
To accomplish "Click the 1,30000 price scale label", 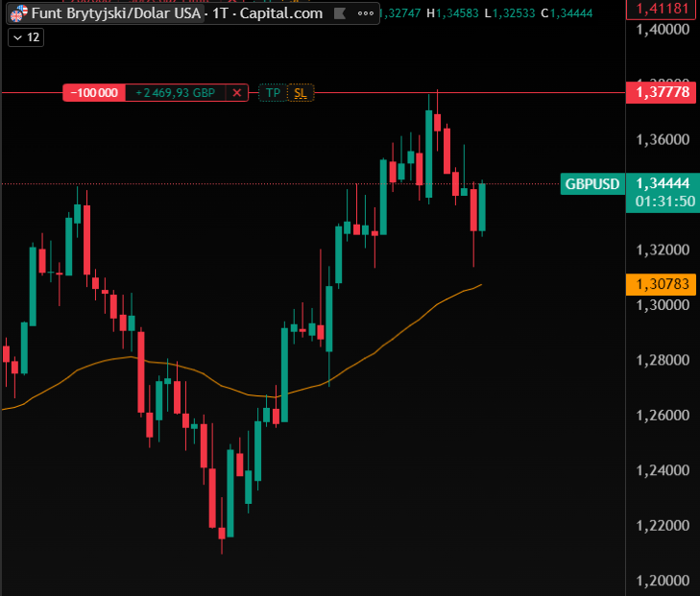I will click(x=663, y=305).
